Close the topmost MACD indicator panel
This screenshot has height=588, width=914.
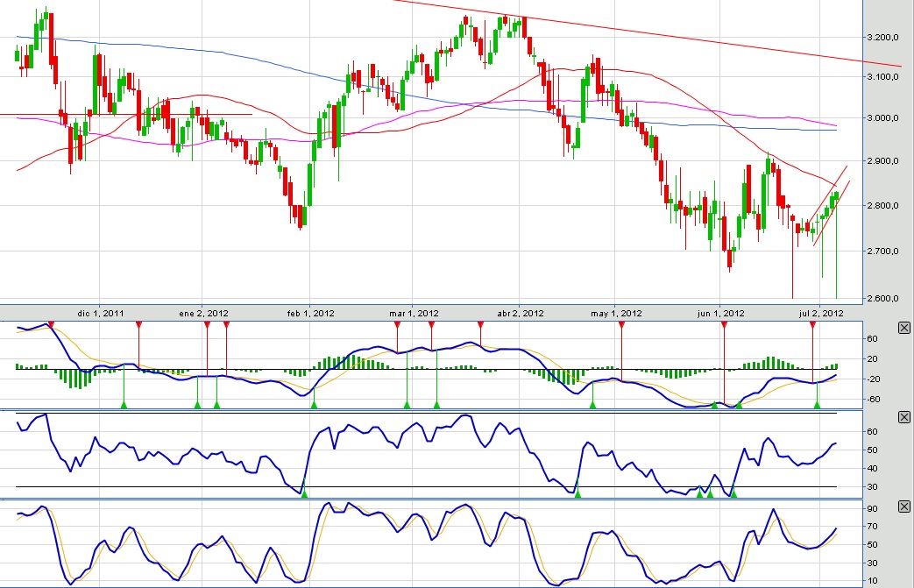point(903,328)
